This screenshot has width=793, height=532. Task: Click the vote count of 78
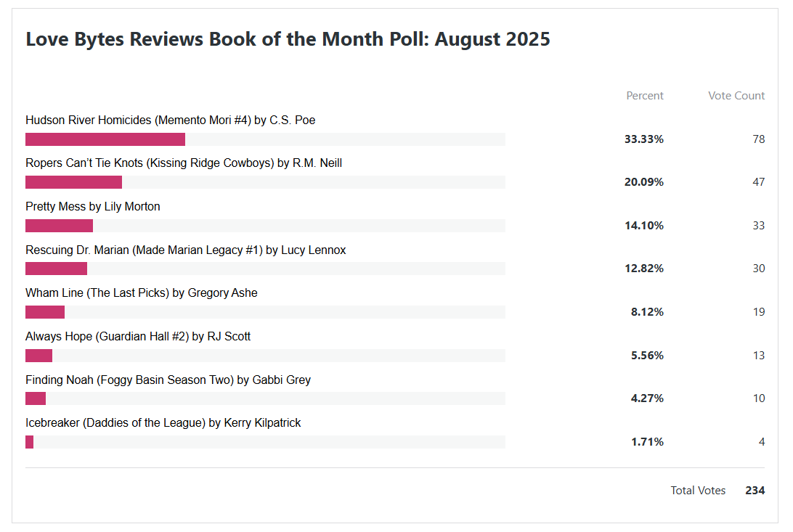tap(759, 139)
